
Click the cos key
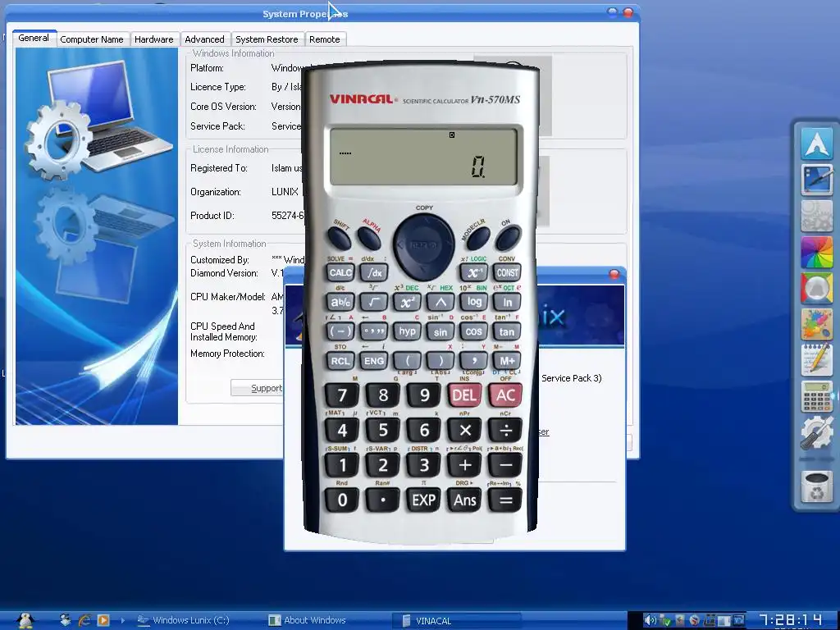473,331
